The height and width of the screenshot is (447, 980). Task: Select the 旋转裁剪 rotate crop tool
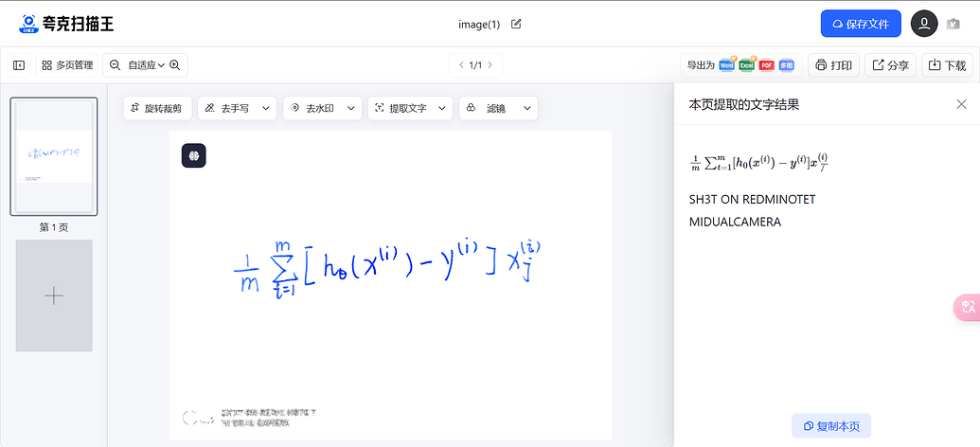[x=158, y=108]
